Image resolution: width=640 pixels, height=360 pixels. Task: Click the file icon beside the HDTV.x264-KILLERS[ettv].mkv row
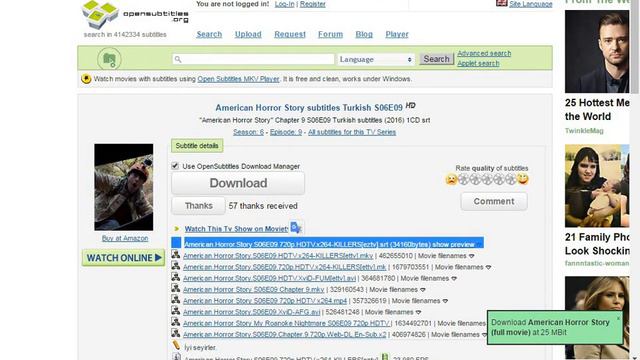(176, 255)
